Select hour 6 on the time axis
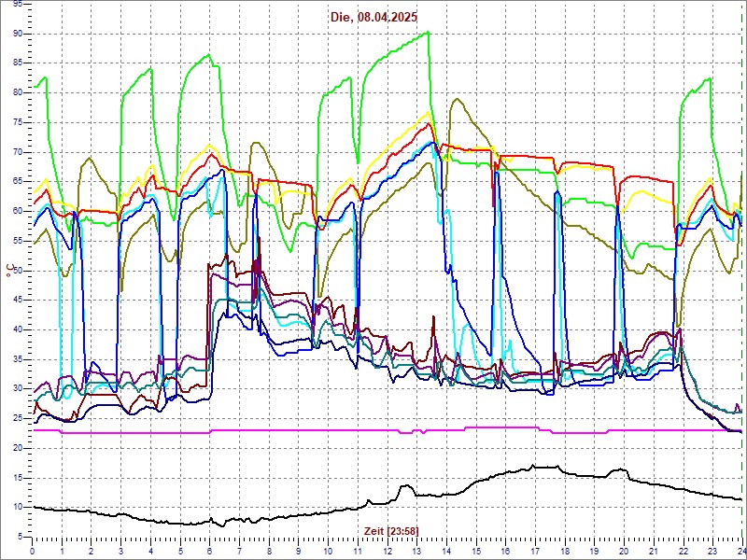Screen dimensions: 747x560 [x=210, y=552]
